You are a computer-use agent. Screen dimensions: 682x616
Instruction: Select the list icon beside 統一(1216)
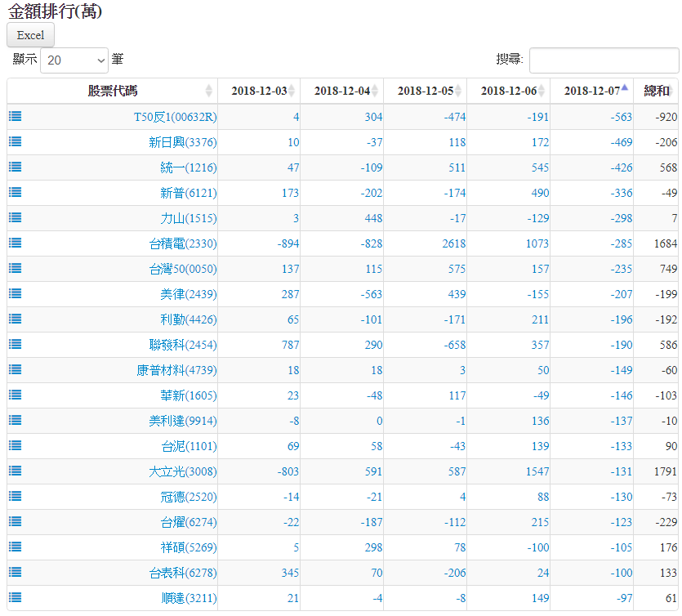(15, 167)
